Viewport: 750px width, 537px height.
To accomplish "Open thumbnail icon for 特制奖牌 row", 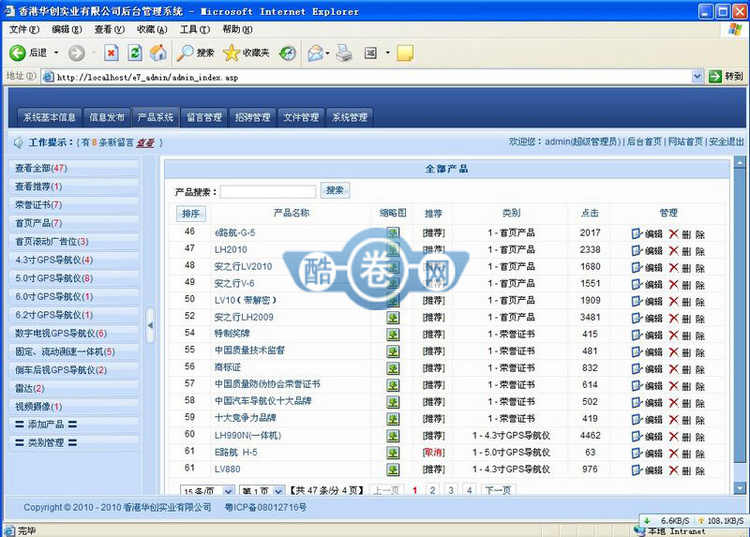I will coord(393,334).
